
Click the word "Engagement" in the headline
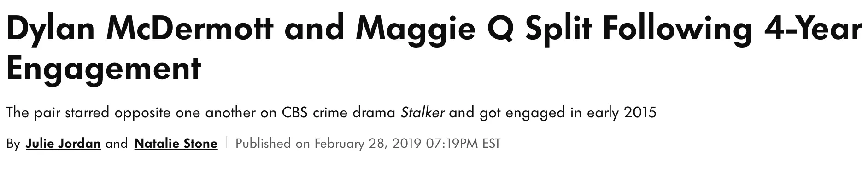click(104, 69)
